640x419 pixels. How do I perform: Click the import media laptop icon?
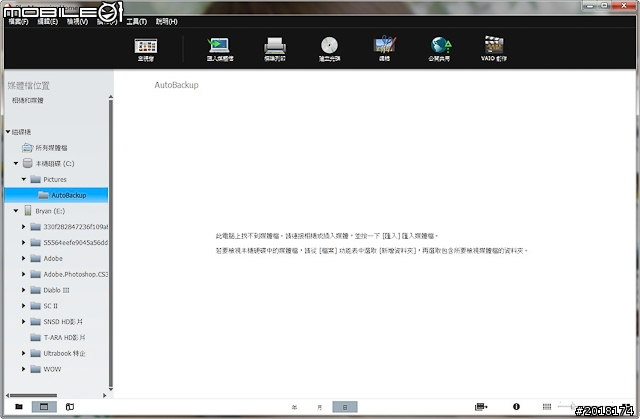(x=219, y=45)
